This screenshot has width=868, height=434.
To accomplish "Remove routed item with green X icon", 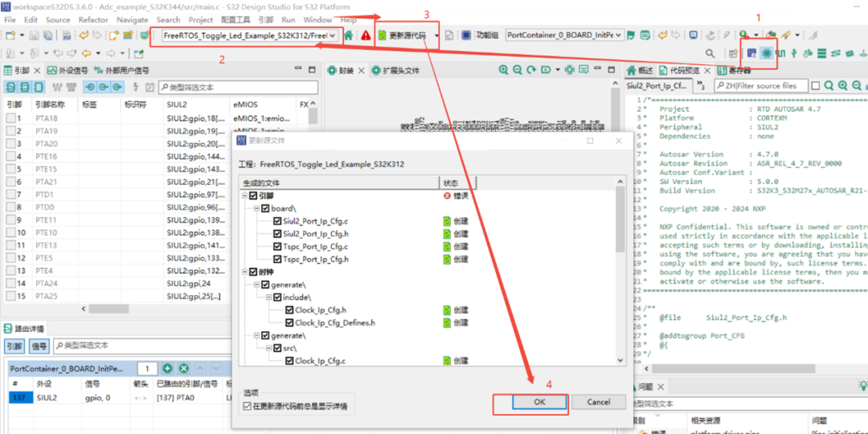I will tap(184, 369).
